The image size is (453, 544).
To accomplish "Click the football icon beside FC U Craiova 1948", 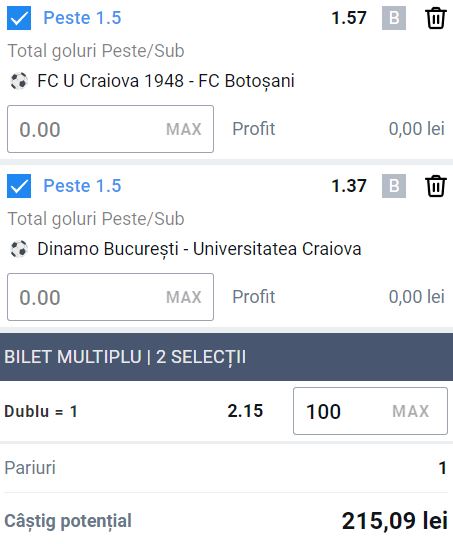I will click(19, 81).
